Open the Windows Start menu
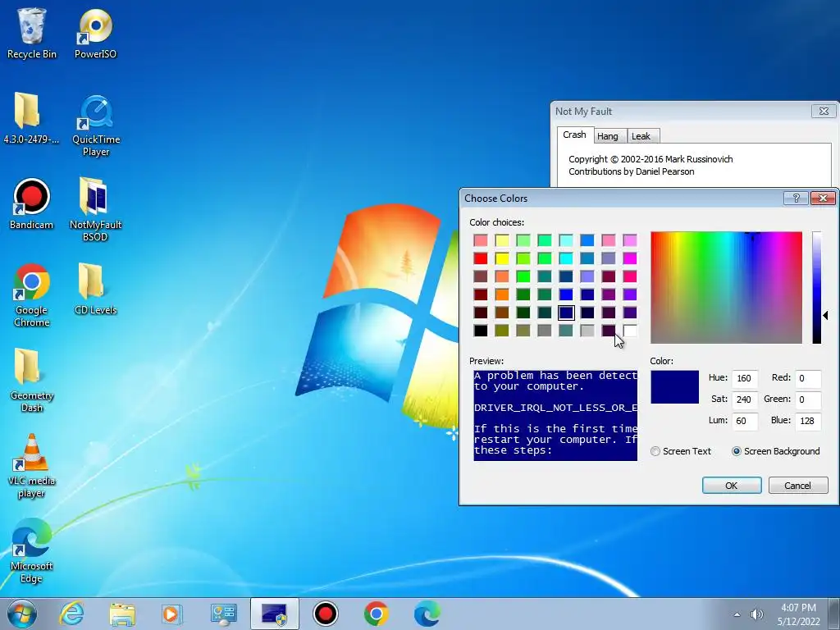 point(22,614)
